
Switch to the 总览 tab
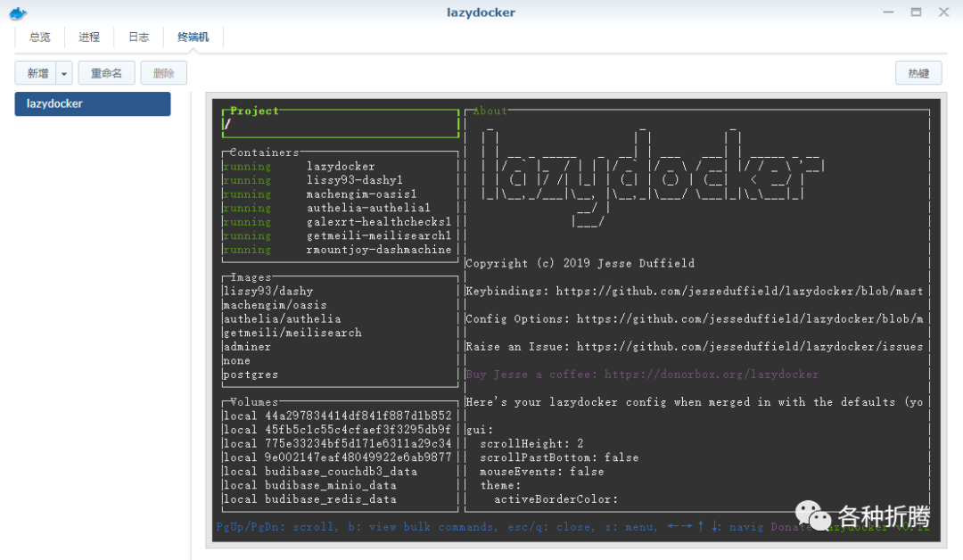click(38, 37)
